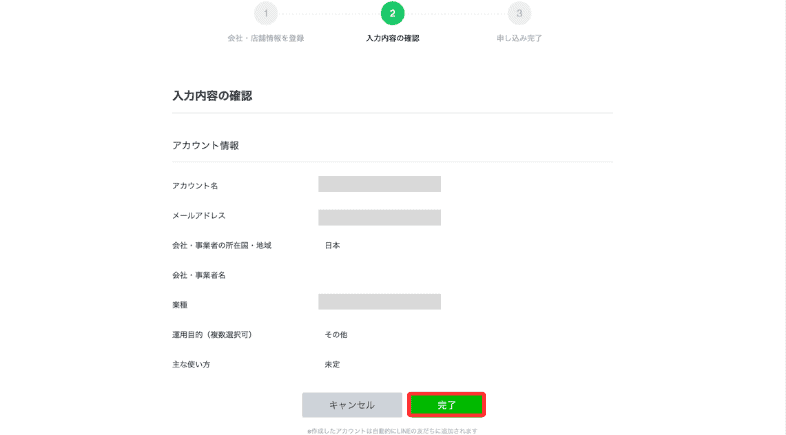786x435 pixels.
Task: Select step 1 circle in progress indicator
Action: [266, 14]
